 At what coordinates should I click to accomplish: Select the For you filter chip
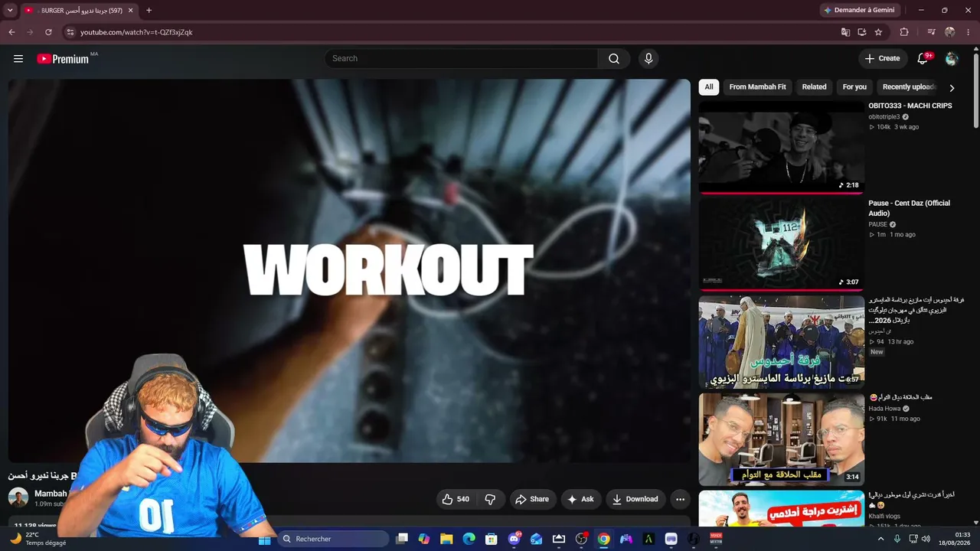click(x=854, y=87)
